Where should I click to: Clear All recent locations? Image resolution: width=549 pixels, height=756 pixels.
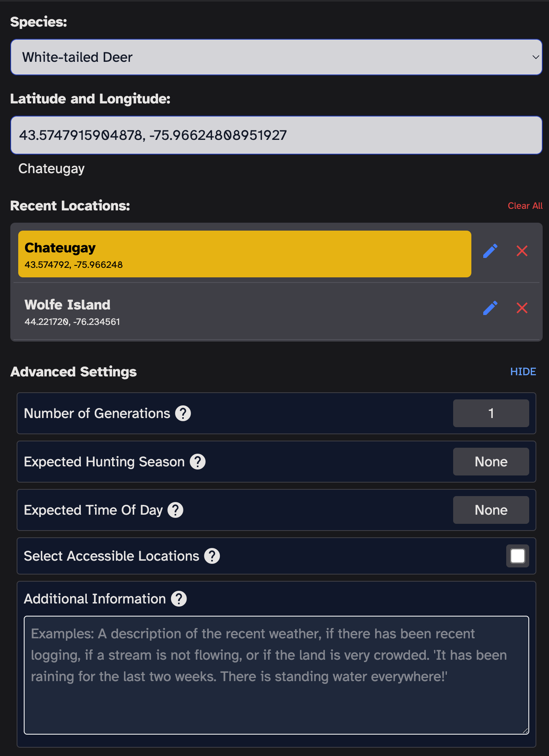pyautogui.click(x=525, y=206)
